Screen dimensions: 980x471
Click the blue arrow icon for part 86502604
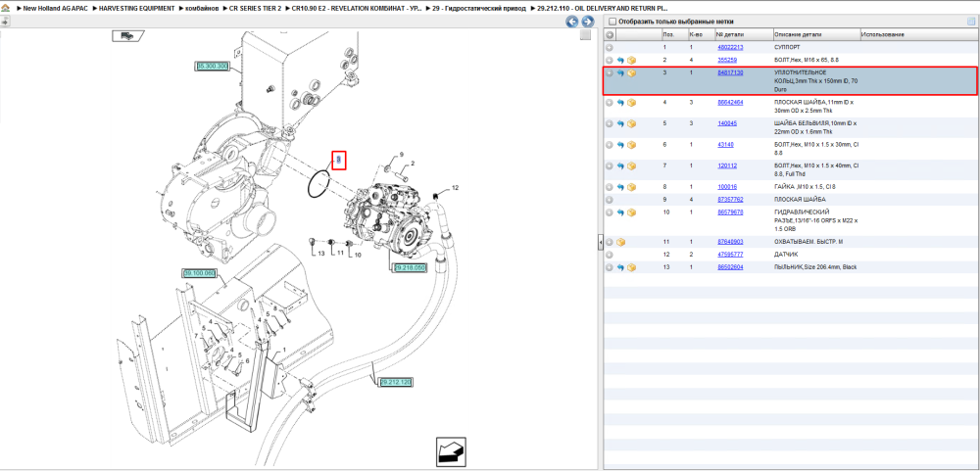pyautogui.click(x=620, y=267)
